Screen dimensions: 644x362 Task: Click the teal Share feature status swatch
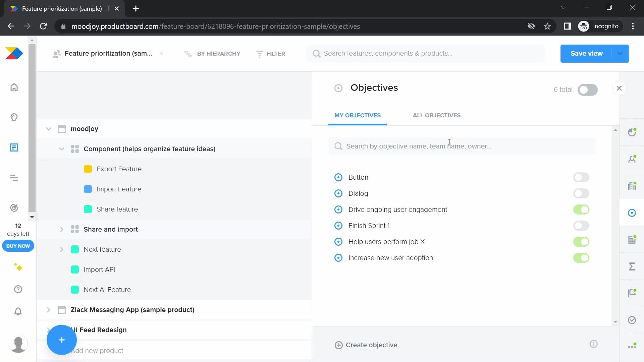(88, 209)
